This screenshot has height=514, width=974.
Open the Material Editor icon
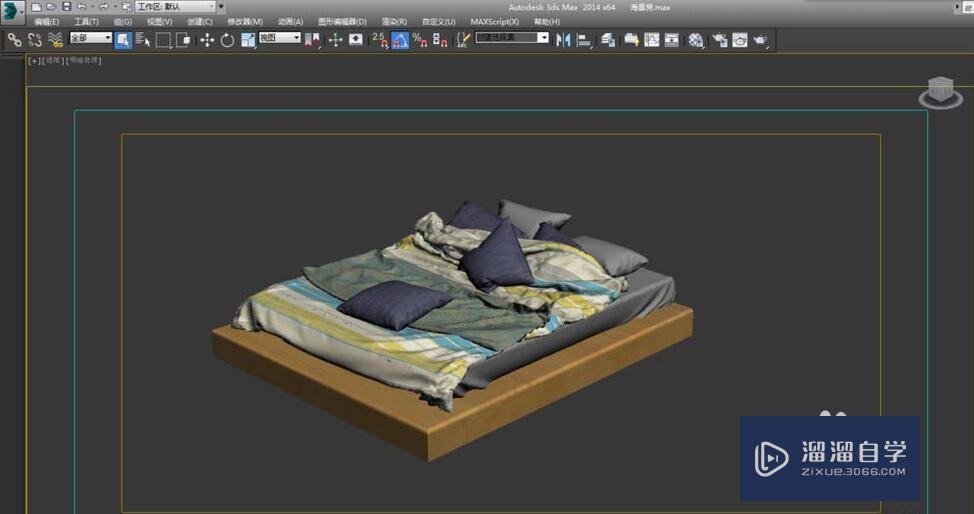[x=696, y=40]
